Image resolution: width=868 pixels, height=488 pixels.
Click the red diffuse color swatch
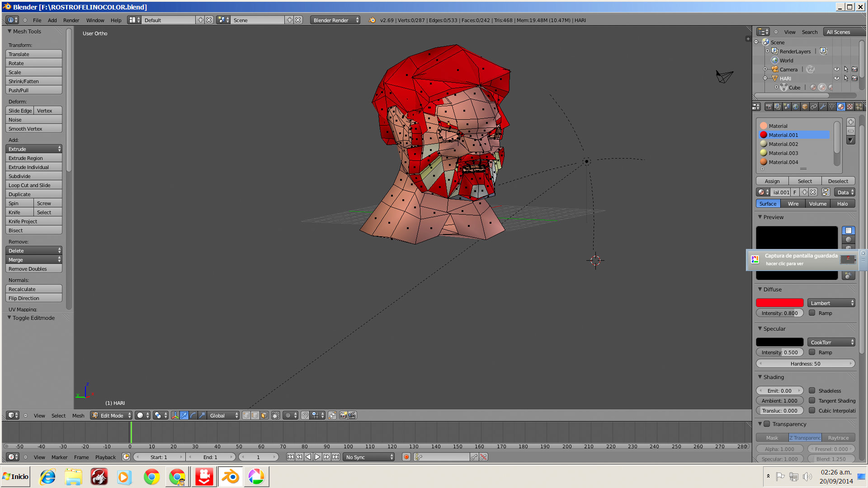[779, 303]
